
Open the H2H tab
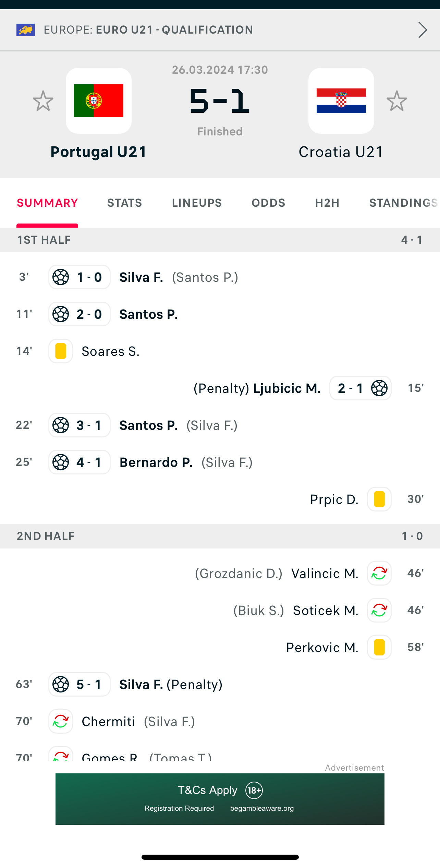click(x=328, y=203)
